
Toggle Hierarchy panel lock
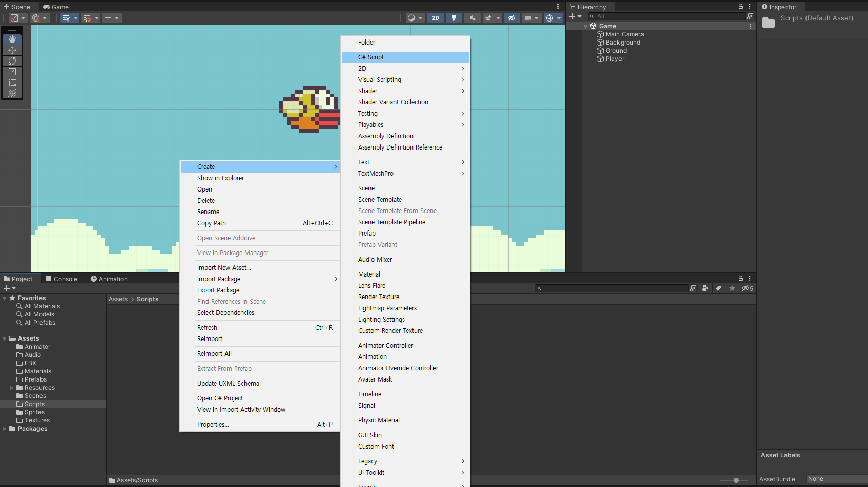click(741, 7)
